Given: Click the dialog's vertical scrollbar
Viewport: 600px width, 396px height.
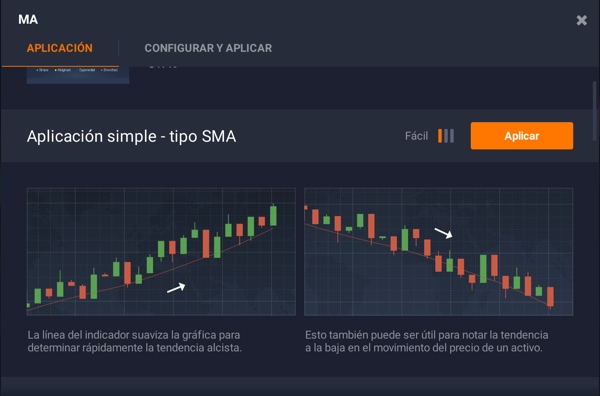Looking at the screenshot, I should pos(594,111).
